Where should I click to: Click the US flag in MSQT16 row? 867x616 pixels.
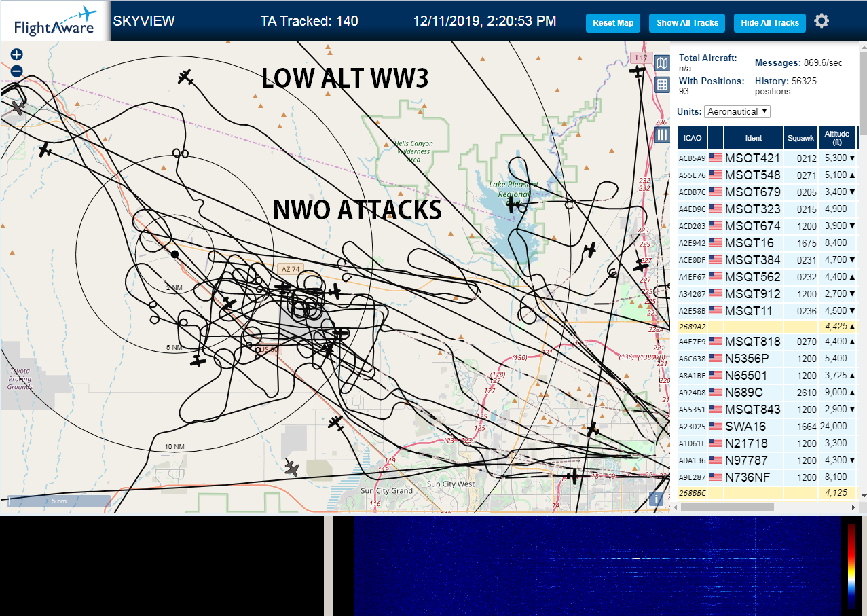(x=716, y=242)
